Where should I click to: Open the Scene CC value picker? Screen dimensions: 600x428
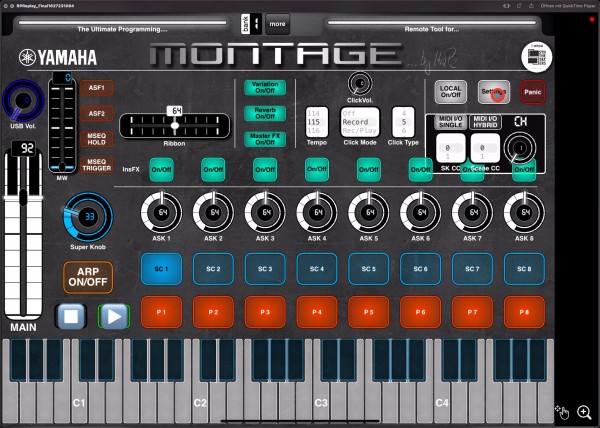pos(485,148)
